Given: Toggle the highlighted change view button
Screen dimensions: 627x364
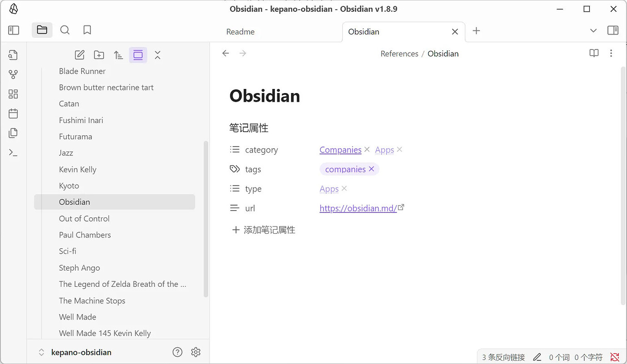Looking at the screenshot, I should 138,54.
